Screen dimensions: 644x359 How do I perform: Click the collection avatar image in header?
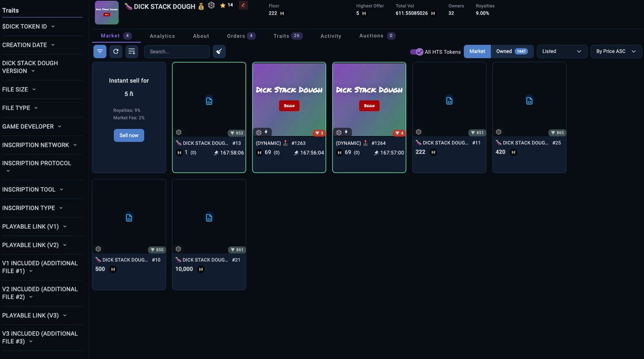(107, 12)
